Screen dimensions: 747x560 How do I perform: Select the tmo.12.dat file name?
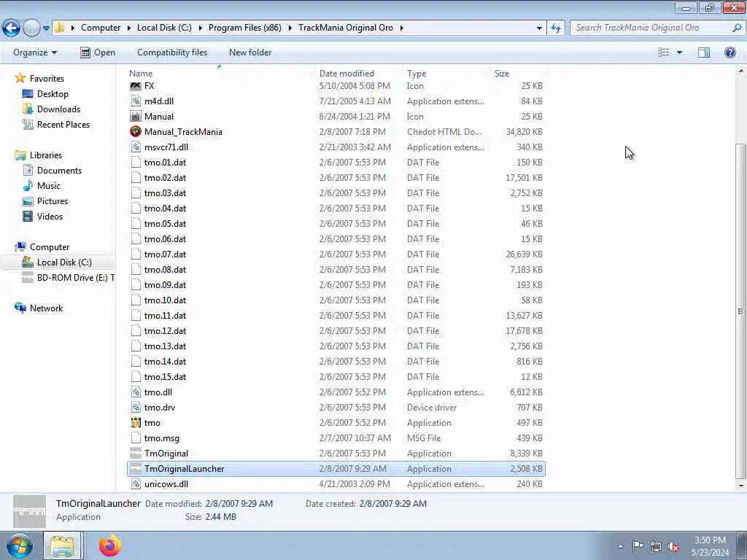(x=165, y=330)
